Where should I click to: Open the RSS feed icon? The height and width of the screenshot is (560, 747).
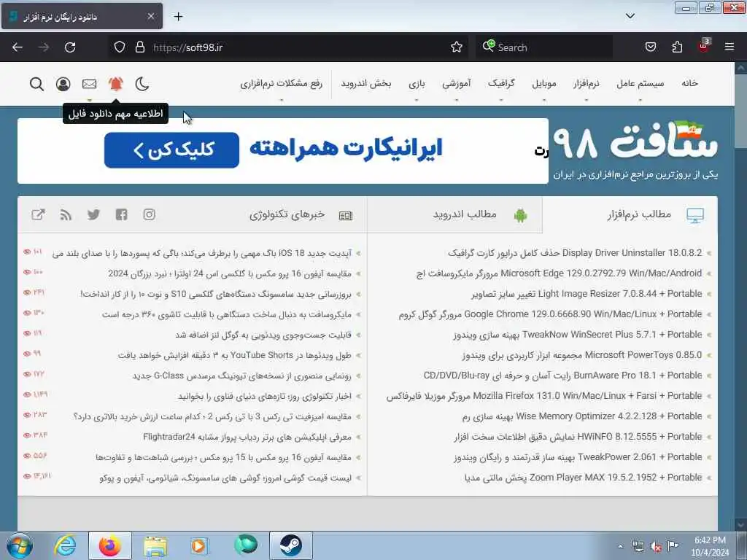click(66, 215)
